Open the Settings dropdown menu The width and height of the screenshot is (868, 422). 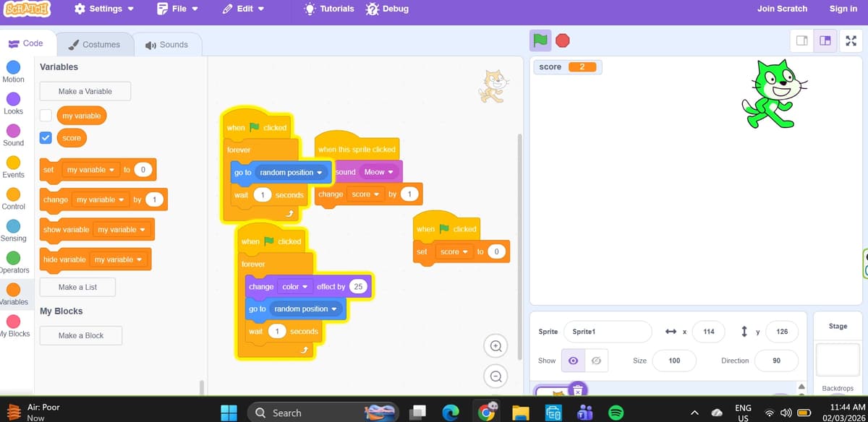(x=105, y=9)
